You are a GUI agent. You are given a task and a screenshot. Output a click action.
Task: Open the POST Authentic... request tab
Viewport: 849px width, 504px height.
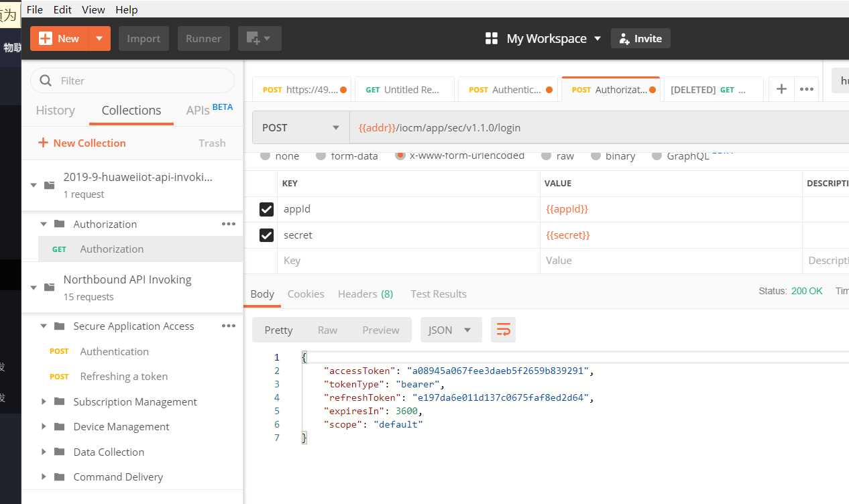(x=508, y=90)
